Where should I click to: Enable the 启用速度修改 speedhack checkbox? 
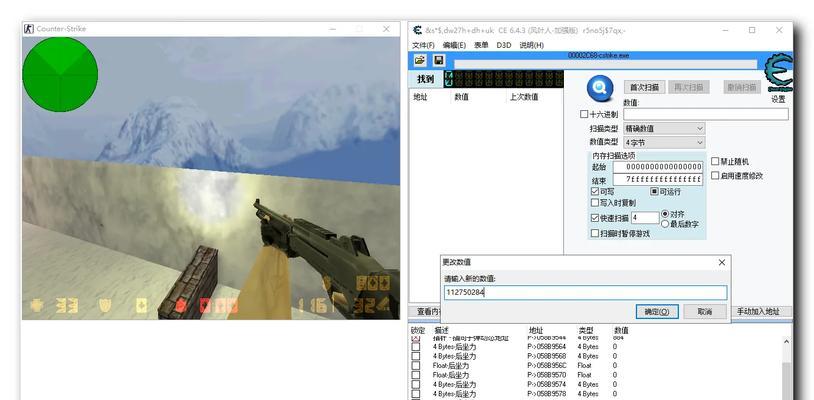tap(715, 176)
